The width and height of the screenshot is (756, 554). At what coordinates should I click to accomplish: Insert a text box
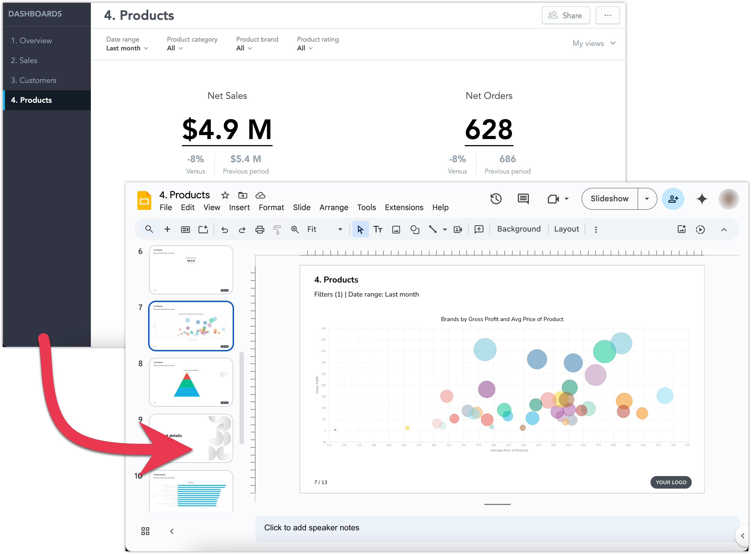click(x=378, y=229)
